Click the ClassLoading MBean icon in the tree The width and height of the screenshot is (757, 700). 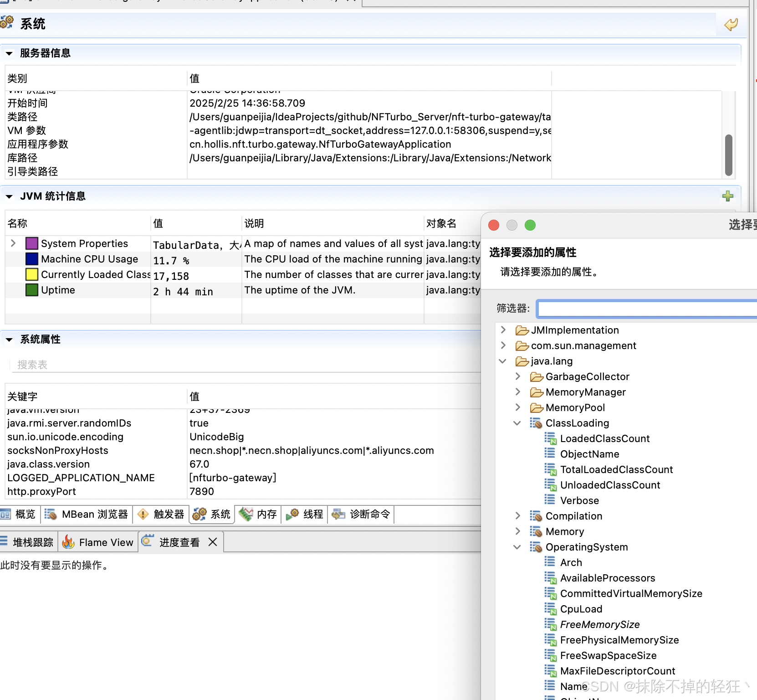[535, 423]
